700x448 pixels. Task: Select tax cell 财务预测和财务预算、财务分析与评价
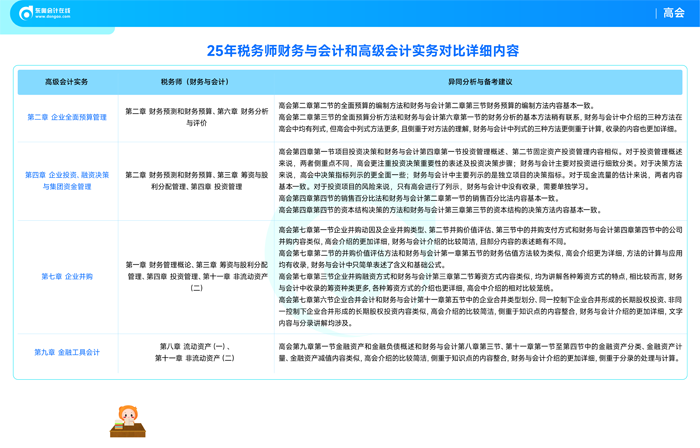(x=196, y=117)
